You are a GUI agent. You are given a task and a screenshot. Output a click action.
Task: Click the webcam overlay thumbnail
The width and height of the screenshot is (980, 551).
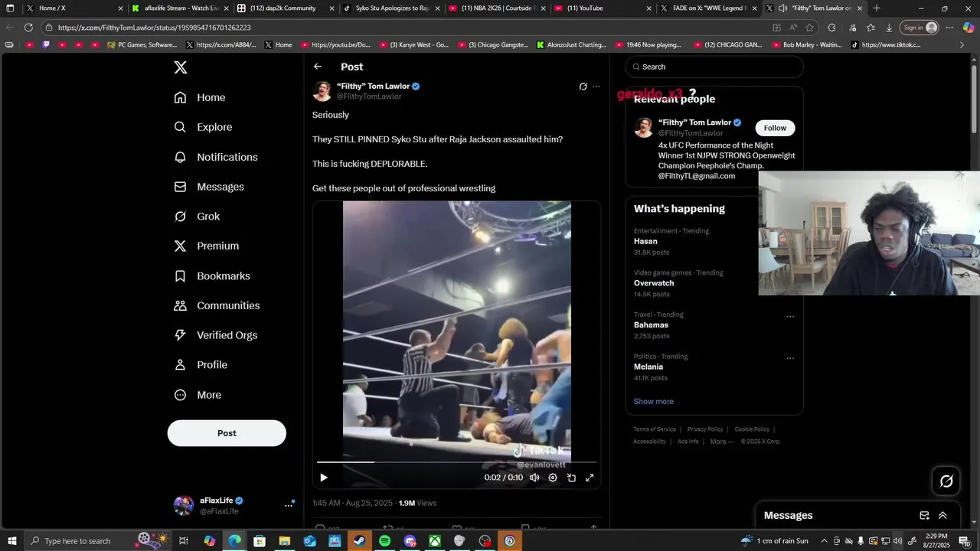tap(869, 233)
